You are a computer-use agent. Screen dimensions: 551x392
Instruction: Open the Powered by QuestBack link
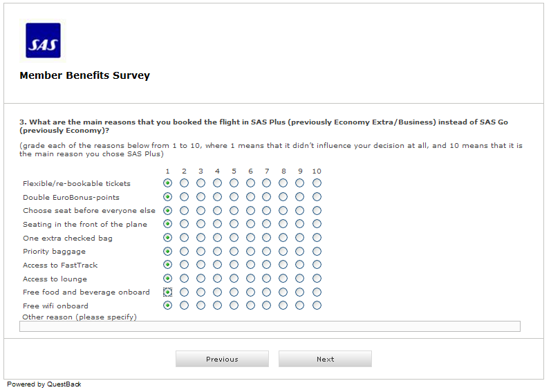click(44, 384)
